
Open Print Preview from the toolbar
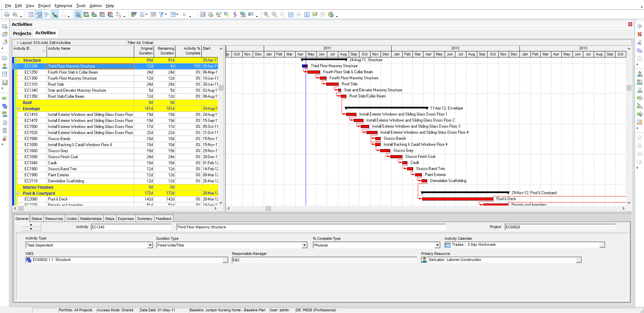(15, 14)
